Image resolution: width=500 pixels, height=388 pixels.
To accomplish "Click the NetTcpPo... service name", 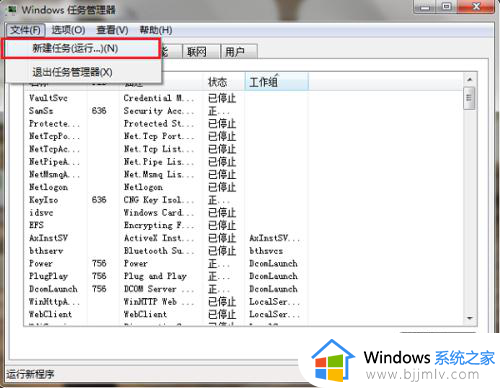I will (54, 136).
